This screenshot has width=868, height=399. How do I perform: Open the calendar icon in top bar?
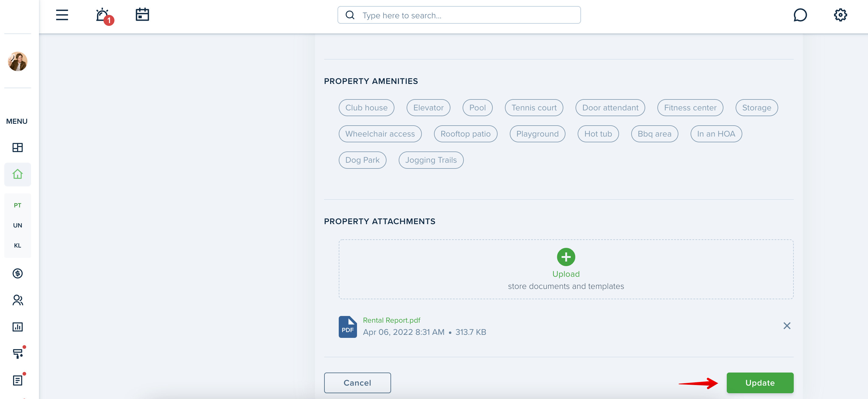[x=142, y=15]
